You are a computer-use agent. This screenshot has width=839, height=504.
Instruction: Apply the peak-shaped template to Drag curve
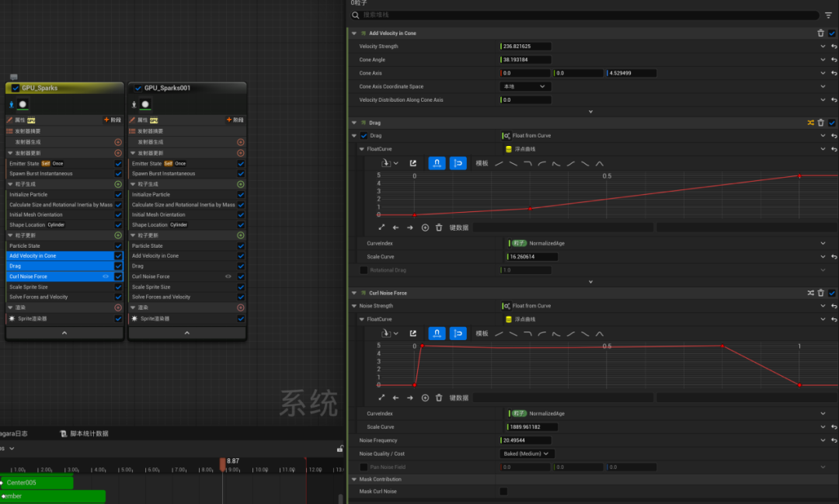(x=599, y=163)
